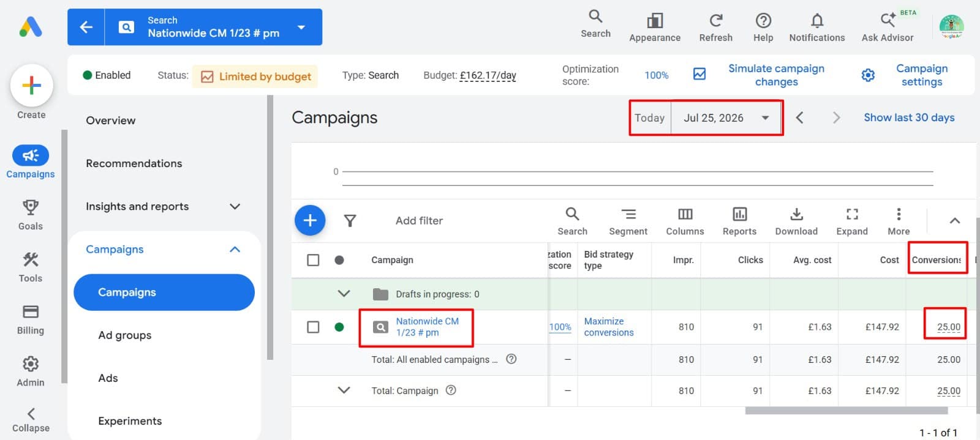Viewport: 980px width, 440px height.
Task: Click the 100% score in campaign row
Action: 560,327
